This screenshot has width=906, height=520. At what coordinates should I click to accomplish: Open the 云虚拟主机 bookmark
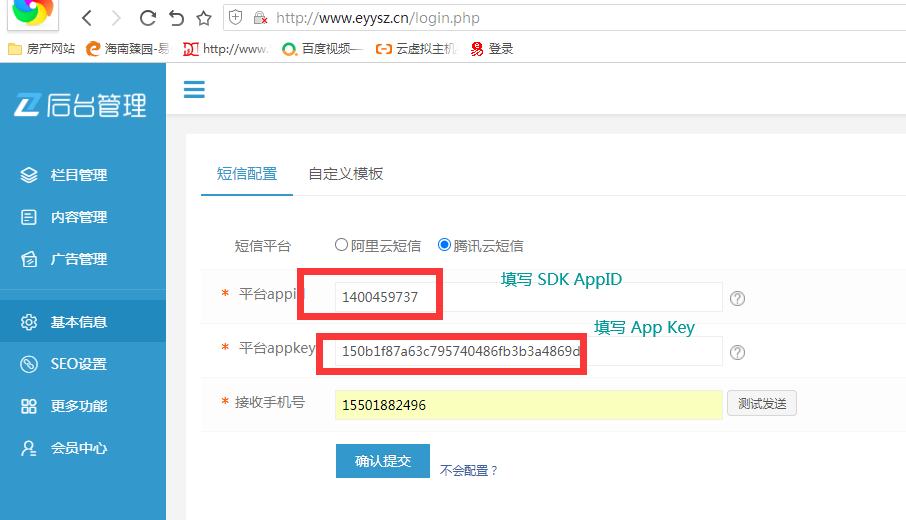click(x=416, y=49)
